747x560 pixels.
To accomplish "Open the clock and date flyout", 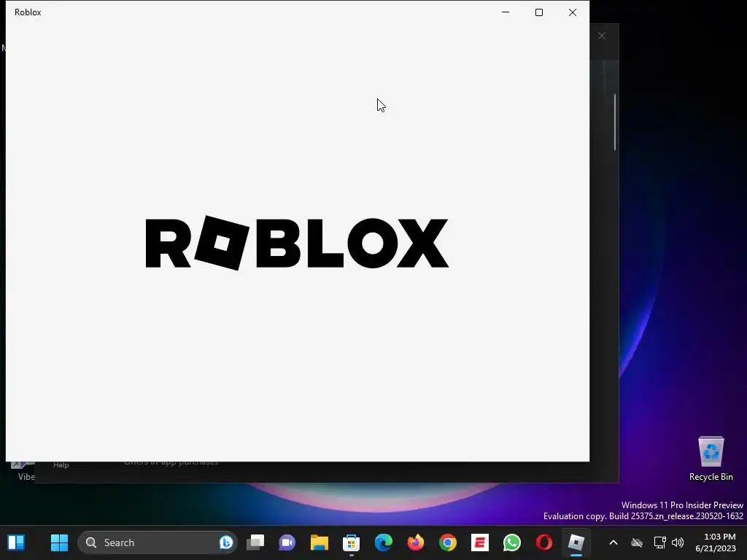I will (x=716, y=542).
